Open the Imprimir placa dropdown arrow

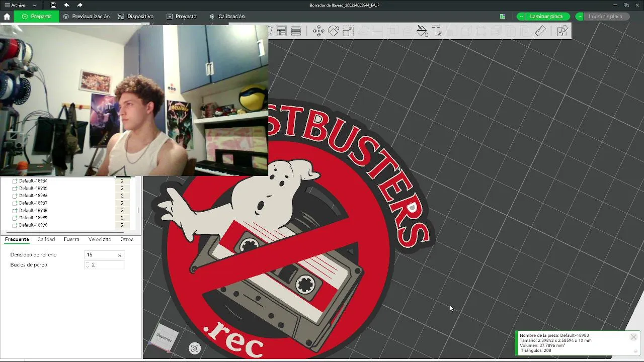pos(580,17)
